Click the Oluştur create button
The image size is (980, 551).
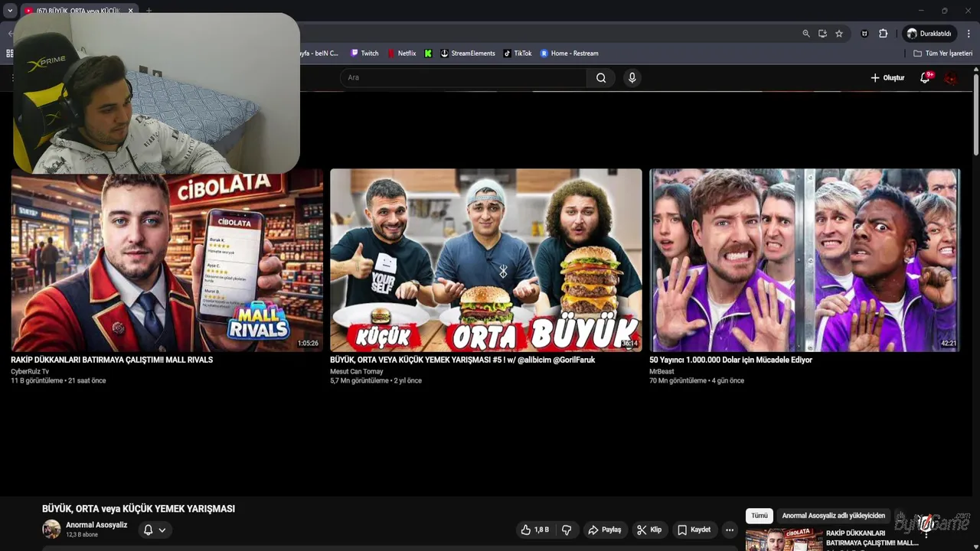pos(887,77)
